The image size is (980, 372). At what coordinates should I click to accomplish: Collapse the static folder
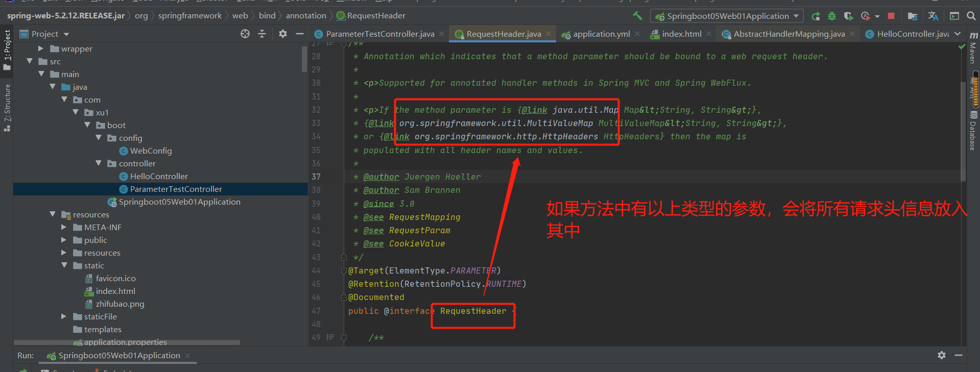pyautogui.click(x=64, y=265)
